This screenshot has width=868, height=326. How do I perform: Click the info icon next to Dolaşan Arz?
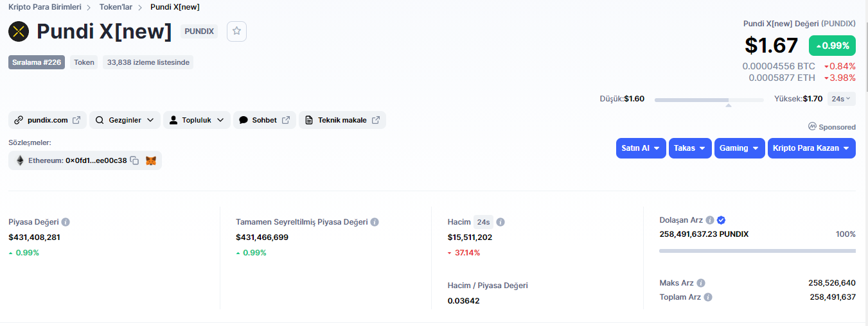tap(710, 220)
